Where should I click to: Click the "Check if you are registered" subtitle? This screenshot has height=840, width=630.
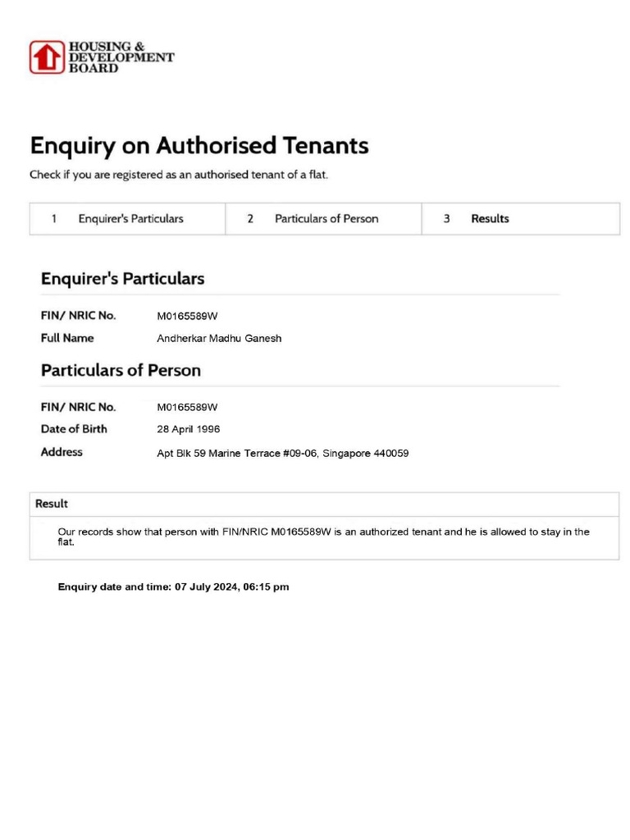pos(179,175)
